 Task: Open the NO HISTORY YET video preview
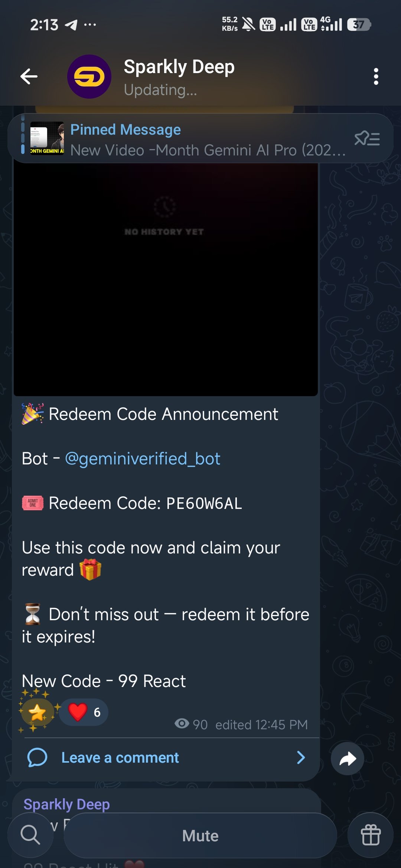[166, 279]
